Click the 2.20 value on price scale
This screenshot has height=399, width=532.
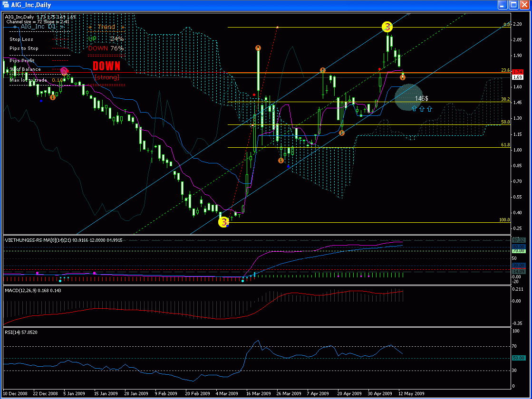tap(517, 24)
